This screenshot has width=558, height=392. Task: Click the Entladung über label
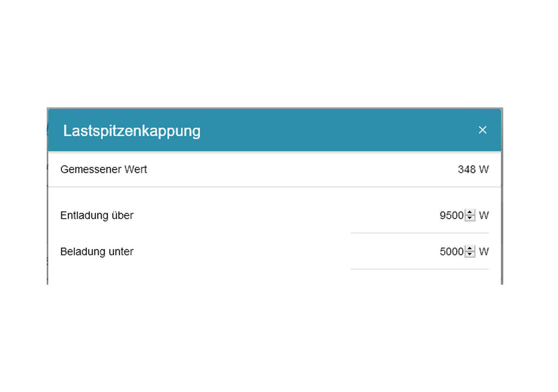coord(97,216)
